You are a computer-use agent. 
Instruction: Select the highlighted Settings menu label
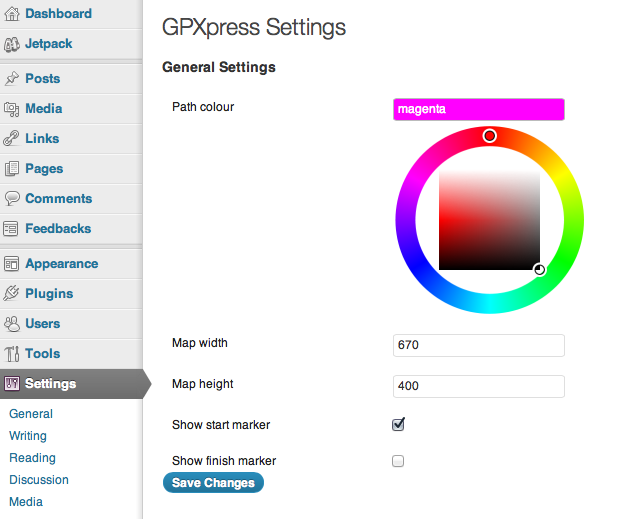[x=50, y=384]
